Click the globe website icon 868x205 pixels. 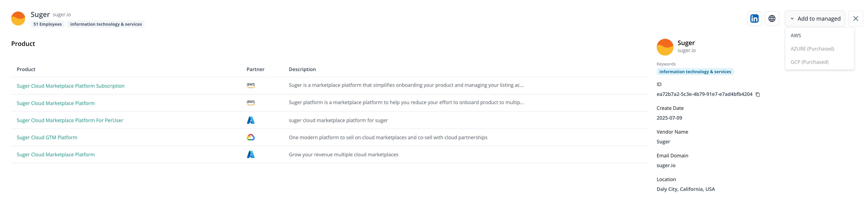point(772,19)
